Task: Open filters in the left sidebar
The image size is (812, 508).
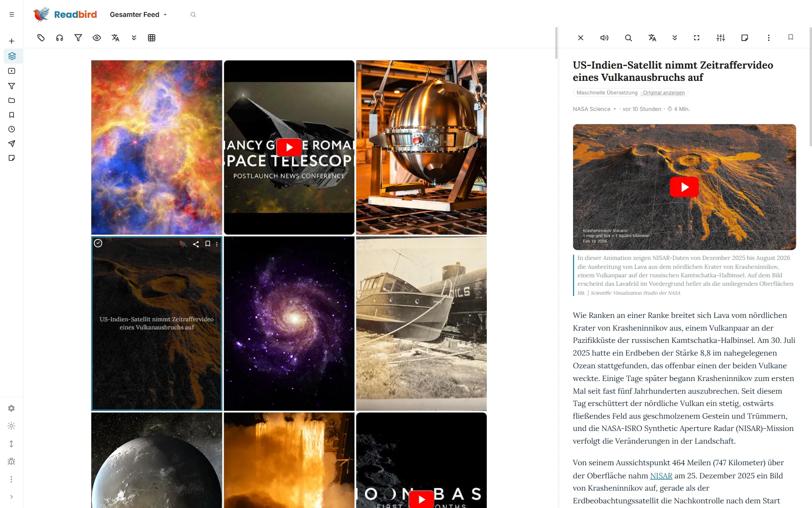Action: (x=11, y=86)
